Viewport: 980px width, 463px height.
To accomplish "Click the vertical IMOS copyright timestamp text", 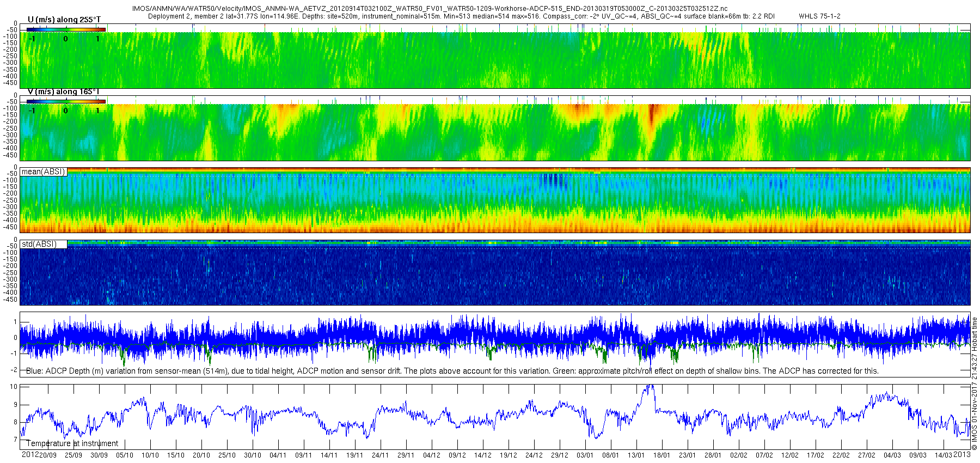I will pos(975,384).
